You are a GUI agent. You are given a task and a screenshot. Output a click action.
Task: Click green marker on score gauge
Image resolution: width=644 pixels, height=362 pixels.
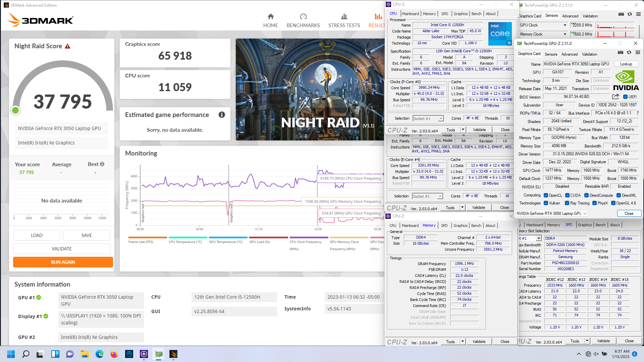click(15, 110)
